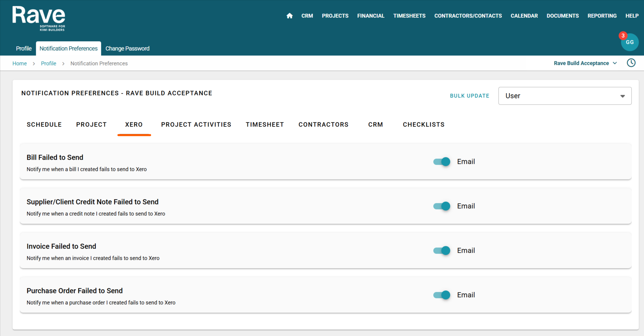The width and height of the screenshot is (644, 336).
Task: Open the FINANCIAL menu
Action: (371, 16)
